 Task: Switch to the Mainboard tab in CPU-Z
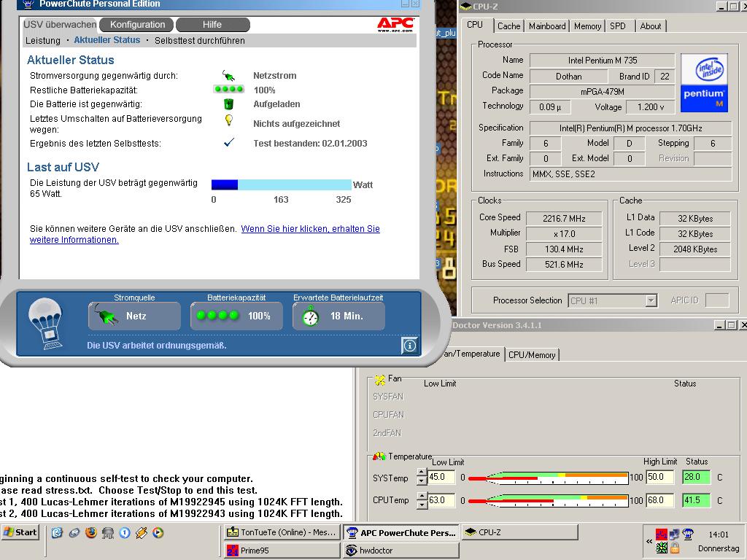(547, 26)
